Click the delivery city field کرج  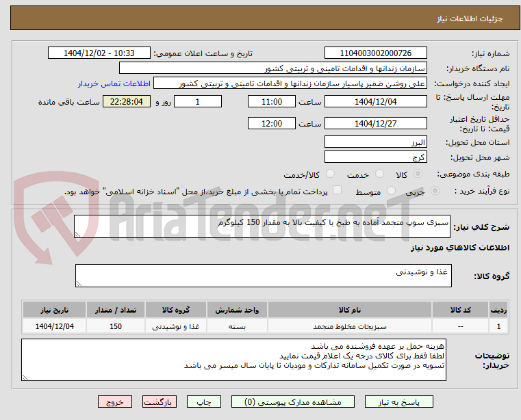pos(375,157)
